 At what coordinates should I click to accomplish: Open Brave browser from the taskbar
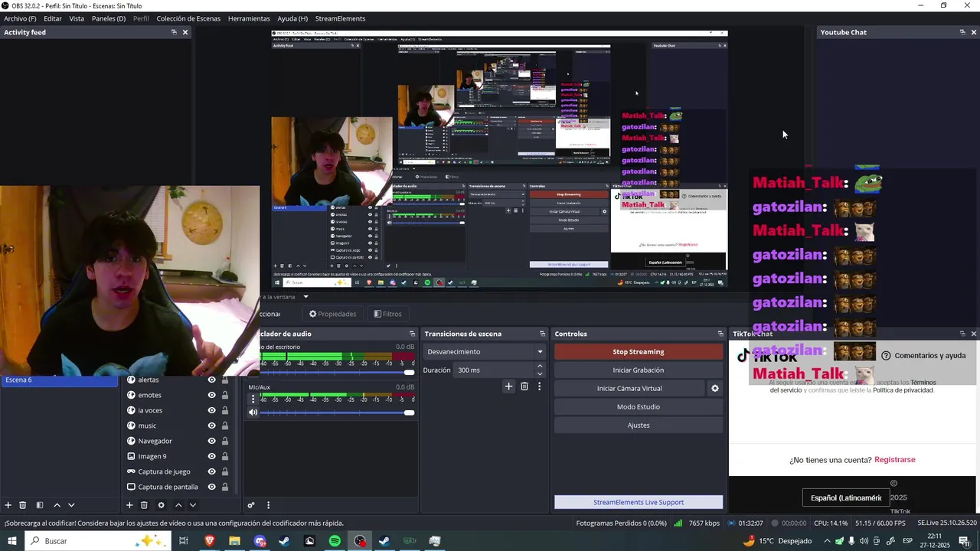[210, 541]
